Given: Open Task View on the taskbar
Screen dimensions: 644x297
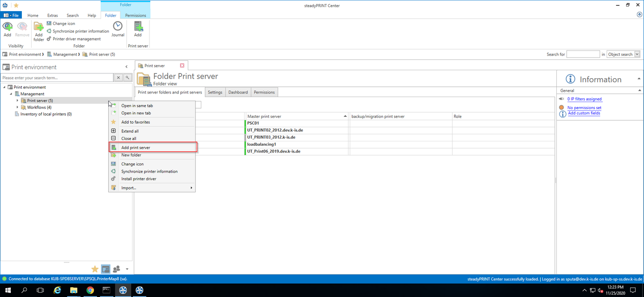Looking at the screenshot, I should point(40,290).
